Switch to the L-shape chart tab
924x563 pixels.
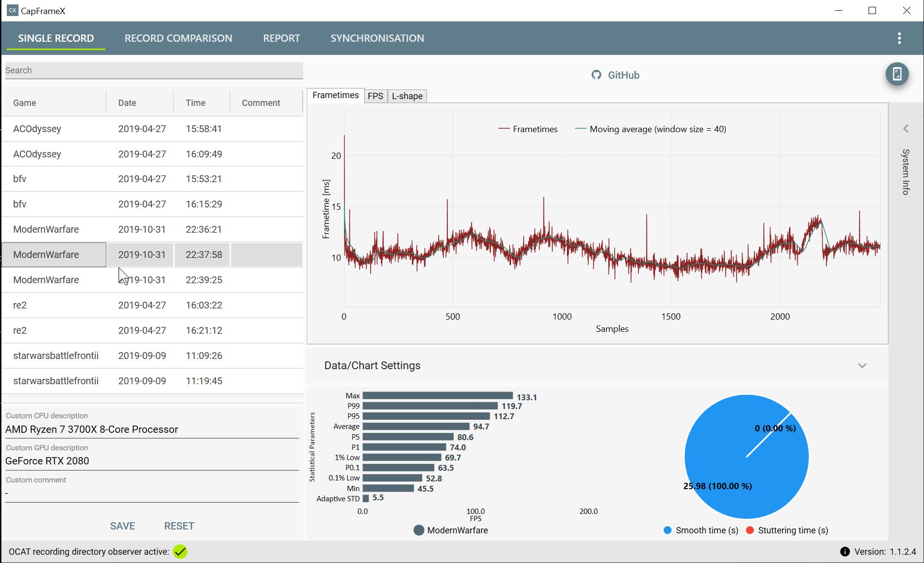point(407,96)
